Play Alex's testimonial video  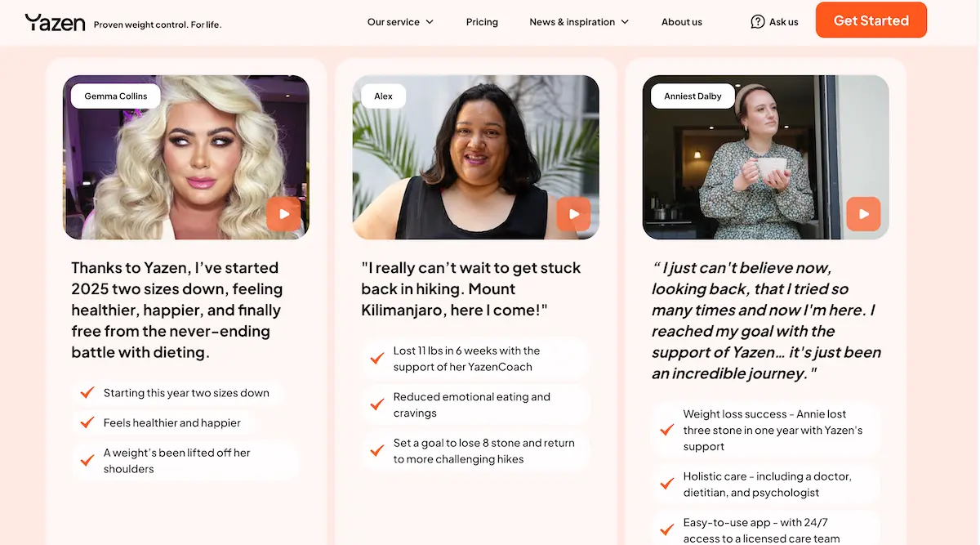573,214
